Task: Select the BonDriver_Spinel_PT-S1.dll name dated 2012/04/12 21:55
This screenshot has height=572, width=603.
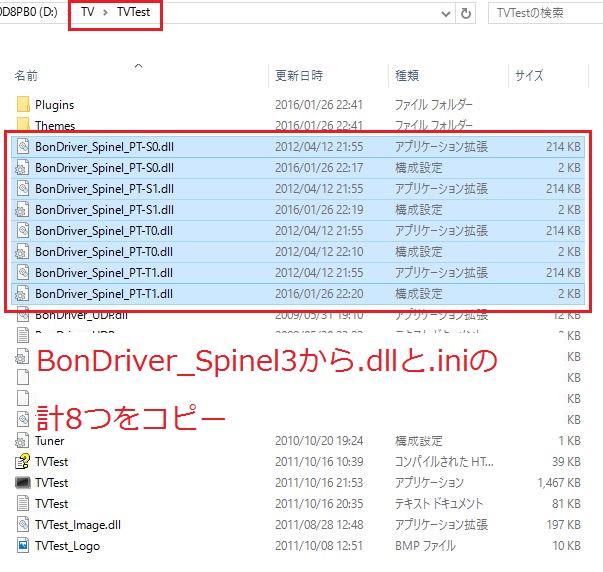Action: click(104, 188)
